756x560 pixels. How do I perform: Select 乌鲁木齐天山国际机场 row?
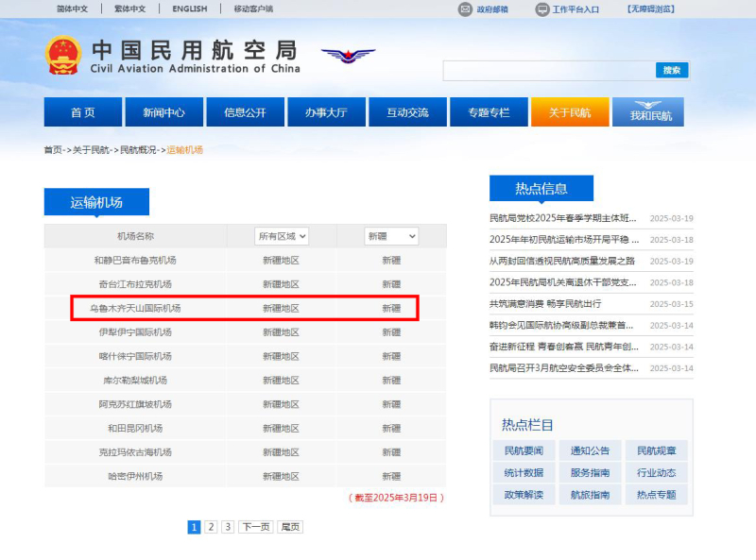[x=245, y=308]
